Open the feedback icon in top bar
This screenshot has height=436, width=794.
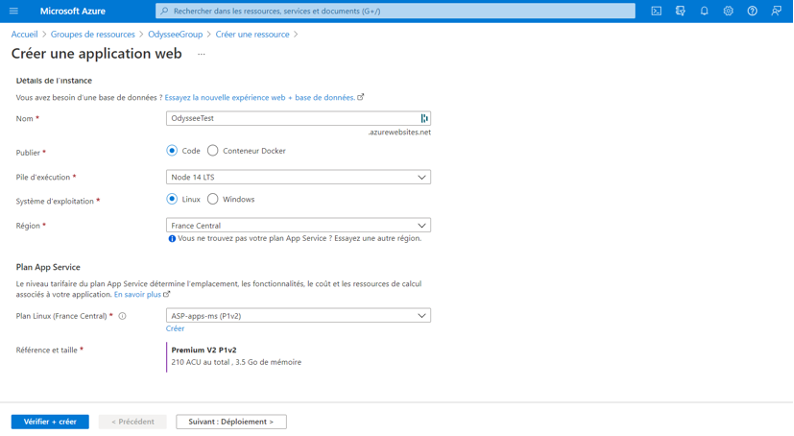pos(776,11)
